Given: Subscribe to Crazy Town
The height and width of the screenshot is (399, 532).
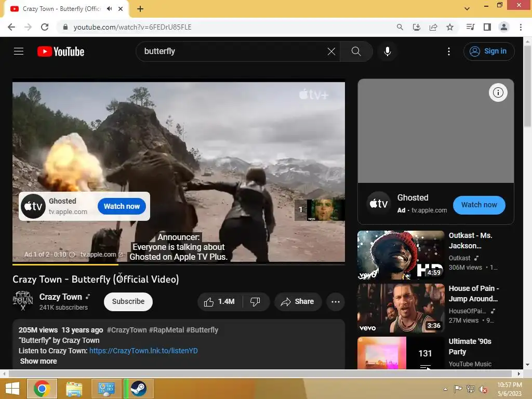Looking at the screenshot, I should (128, 302).
